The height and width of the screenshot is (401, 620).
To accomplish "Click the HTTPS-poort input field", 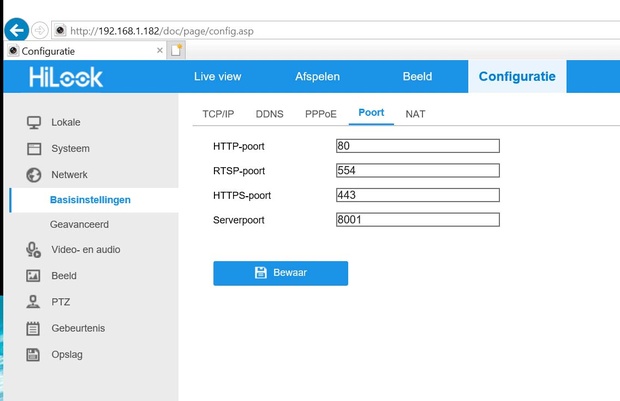I will [x=418, y=195].
